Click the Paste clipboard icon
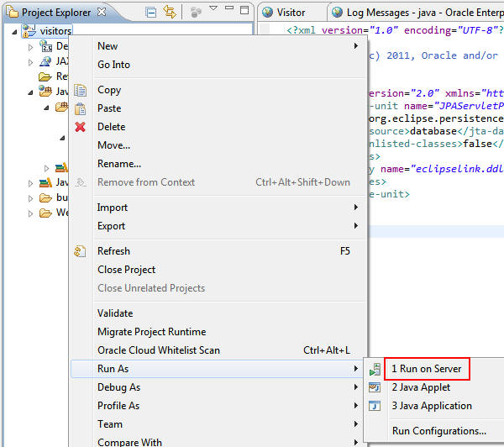This screenshot has width=504, height=447. coord(81,108)
